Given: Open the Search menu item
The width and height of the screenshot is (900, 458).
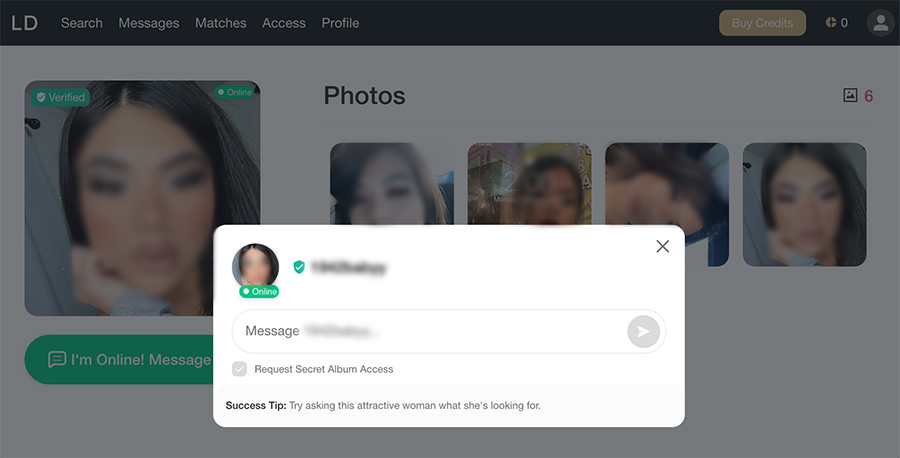Looking at the screenshot, I should coord(81,23).
